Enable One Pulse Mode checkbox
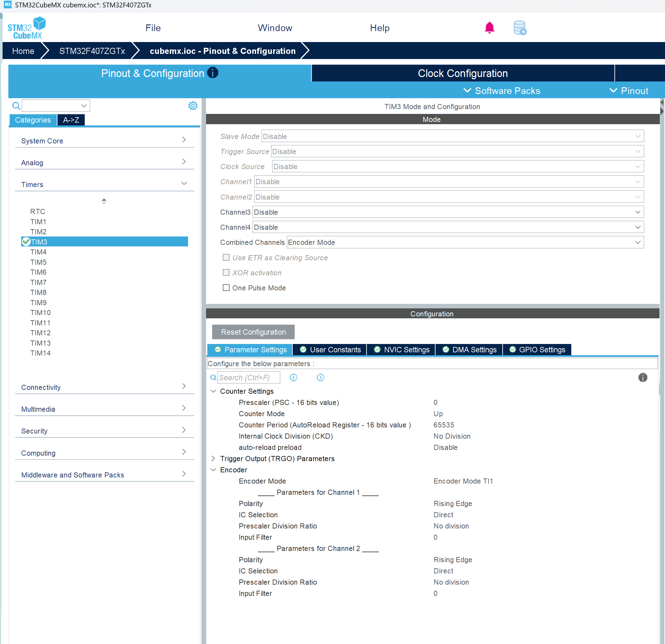 [226, 288]
